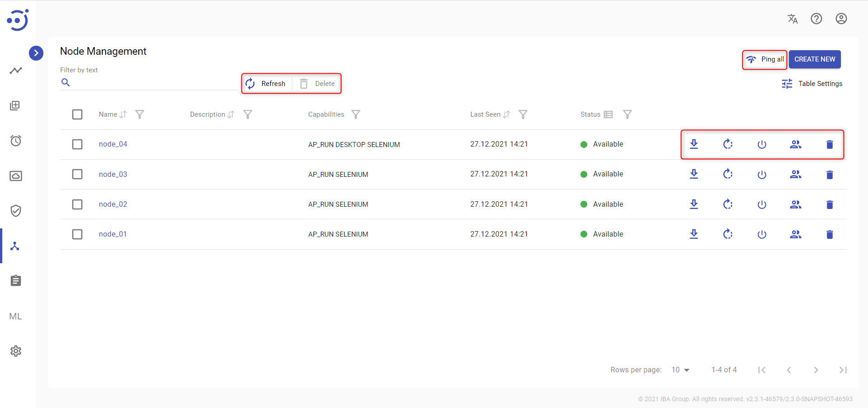The image size is (868, 408).
Task: Open the shield checkmark sidebar icon
Action: pyautogui.click(x=16, y=211)
